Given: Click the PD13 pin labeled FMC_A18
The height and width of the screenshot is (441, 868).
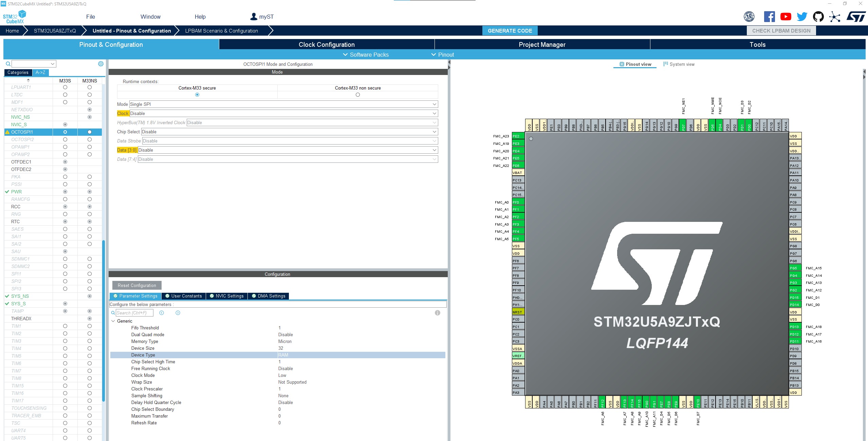Looking at the screenshot, I should (795, 327).
